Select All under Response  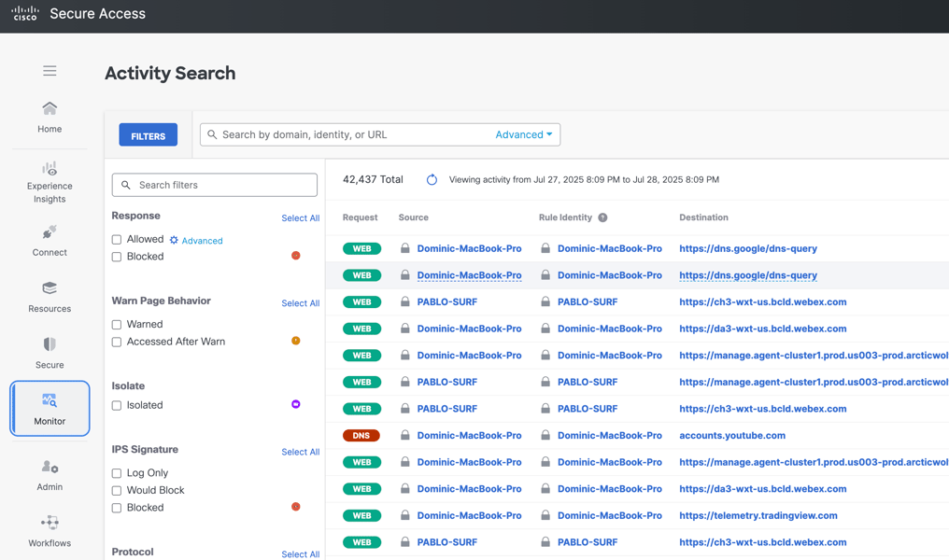300,218
